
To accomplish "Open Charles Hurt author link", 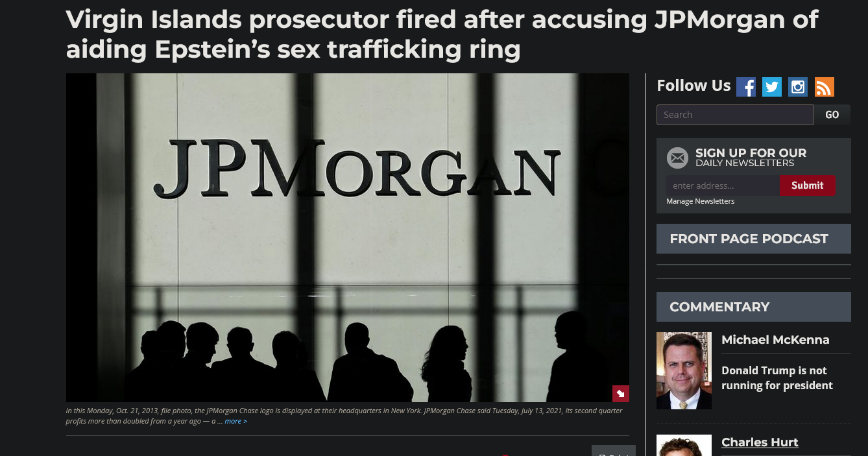I will [x=760, y=442].
